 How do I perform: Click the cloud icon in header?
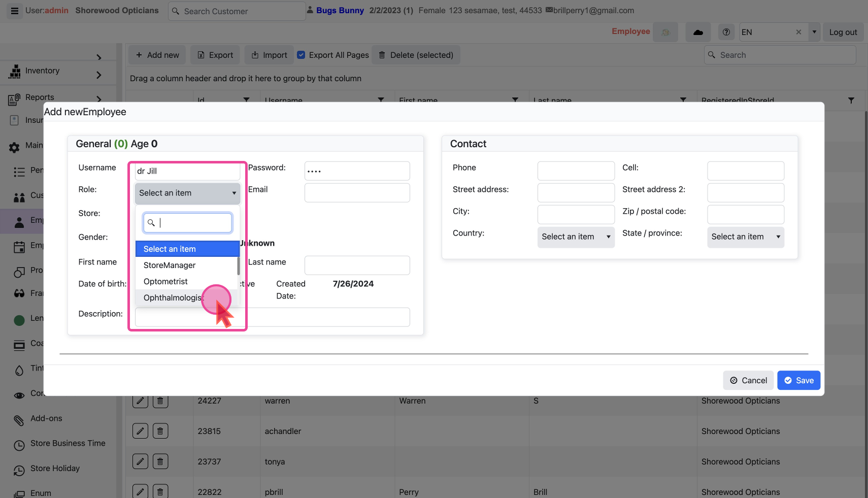coord(698,32)
